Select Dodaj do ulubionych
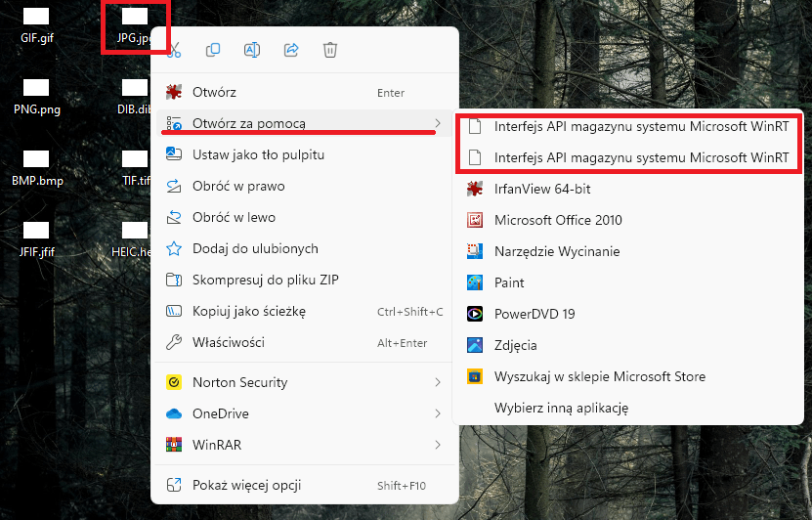Image resolution: width=812 pixels, height=520 pixels. coord(305,248)
